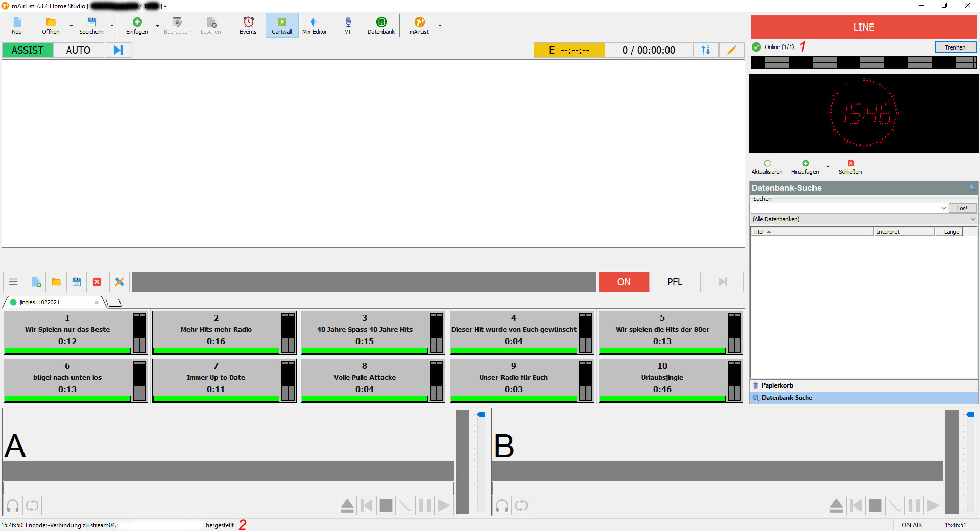Open the Datenbank browser from the toolbar
Screen dimensions: 980x531
pos(380,25)
